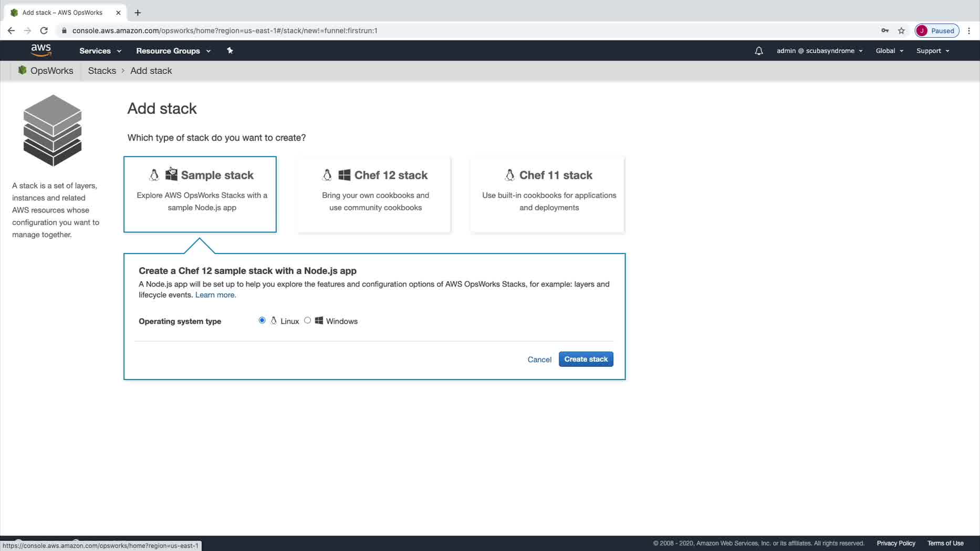The width and height of the screenshot is (980, 551).
Task: Click the Windows logo beside Windows option
Action: [x=319, y=321]
